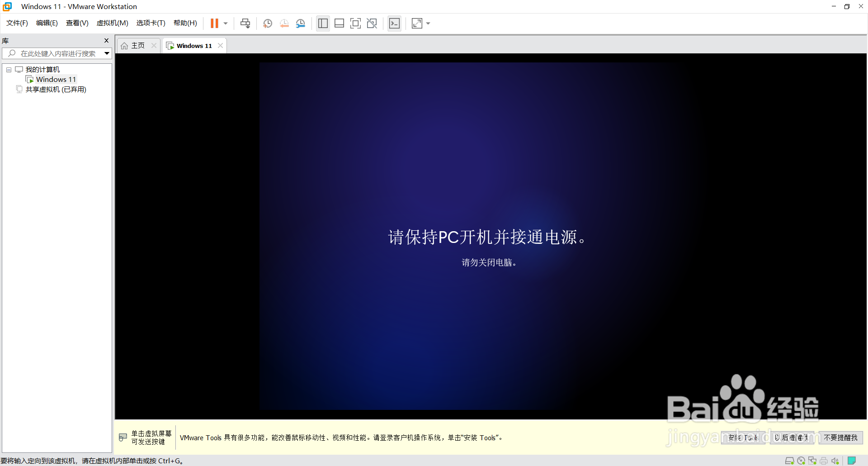Open the stretch display dropdown arrow
The height and width of the screenshot is (466, 868).
pos(428,24)
